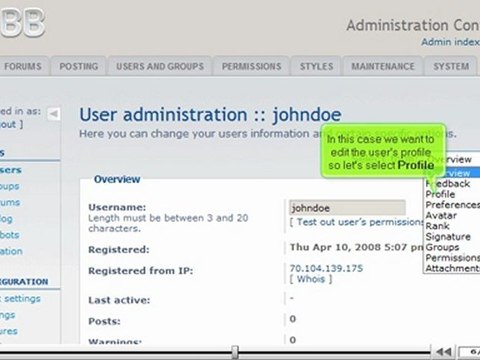Click the Whois link
Screen dimensions: 480x360
311,279
